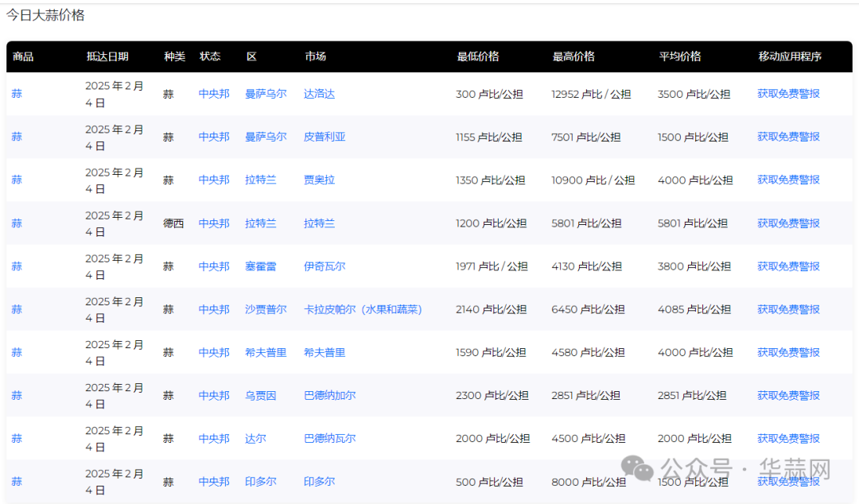This screenshot has height=504, width=859.
Task: Click 拉特兰 district in the 德西 row
Action: pyautogui.click(x=261, y=223)
